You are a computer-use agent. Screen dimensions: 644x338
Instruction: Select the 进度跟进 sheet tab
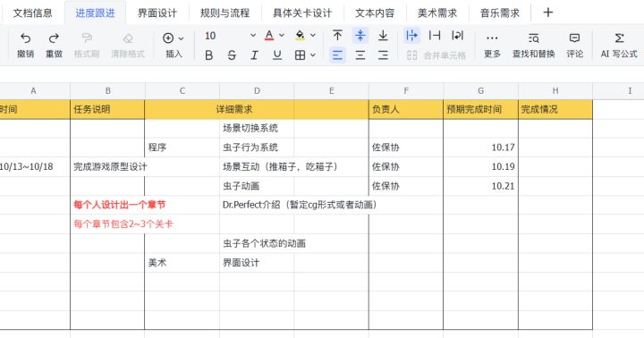pos(96,13)
